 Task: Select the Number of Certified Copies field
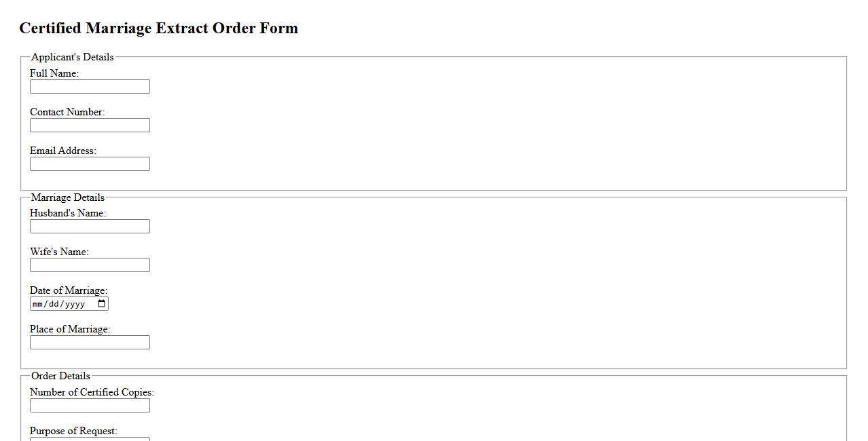click(90, 406)
